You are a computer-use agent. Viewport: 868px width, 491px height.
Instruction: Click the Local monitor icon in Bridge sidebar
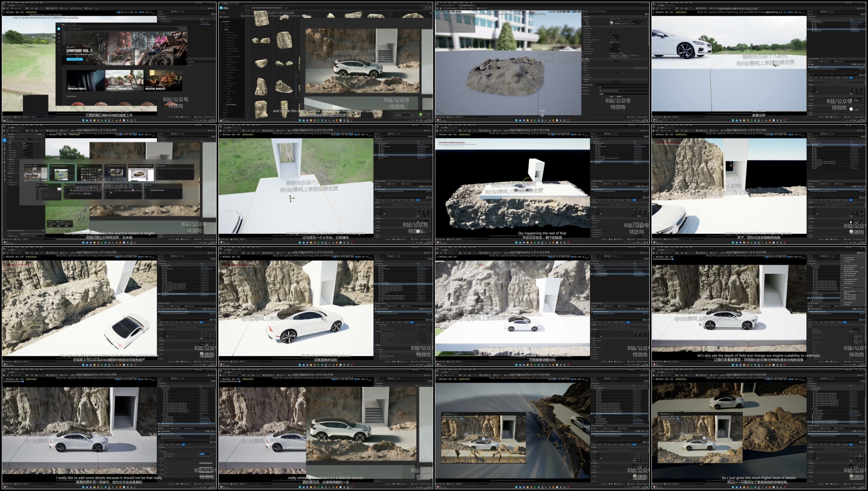[x=59, y=50]
